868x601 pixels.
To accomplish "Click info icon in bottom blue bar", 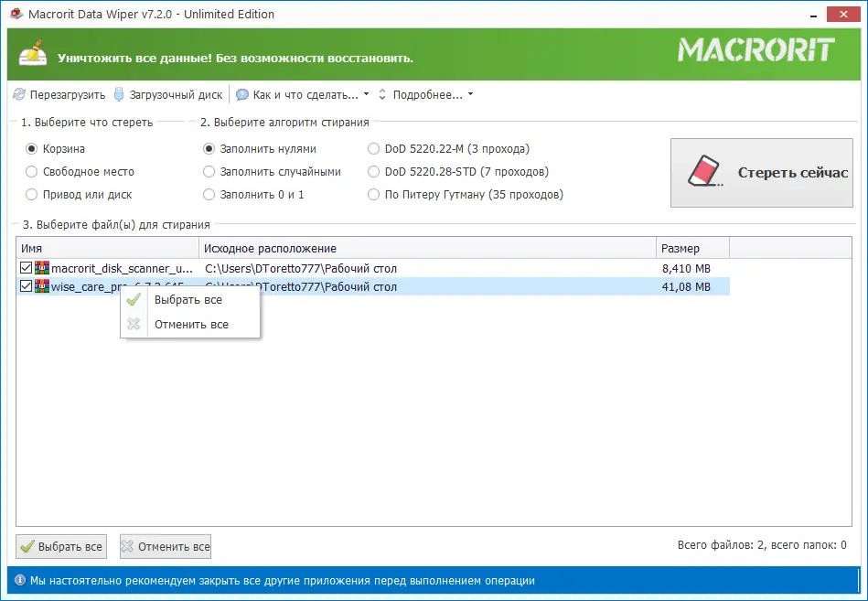I will (20, 580).
